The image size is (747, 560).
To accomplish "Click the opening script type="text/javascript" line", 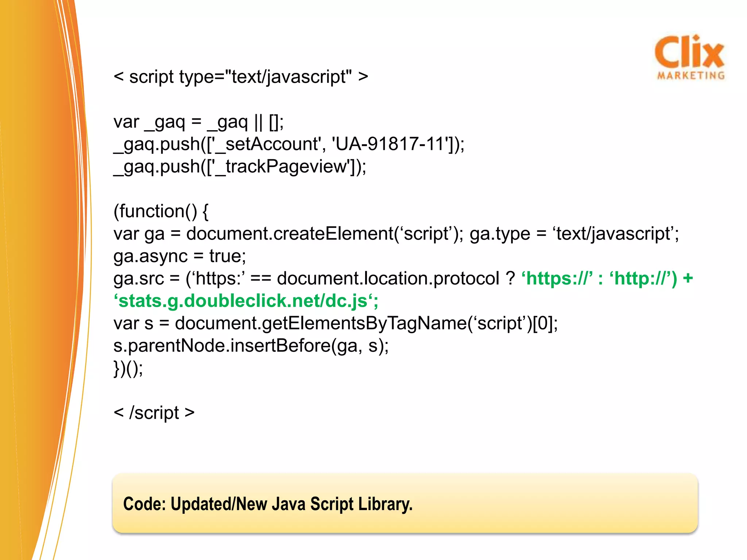I will (241, 77).
